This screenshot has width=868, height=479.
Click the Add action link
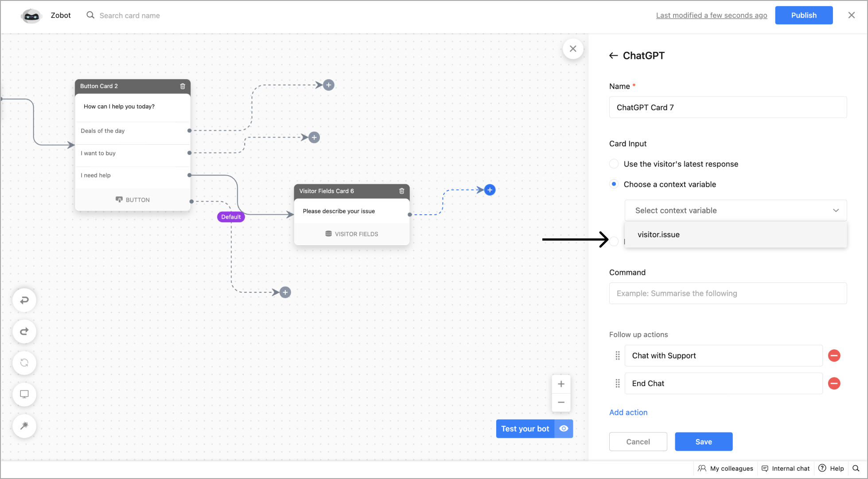click(x=628, y=413)
